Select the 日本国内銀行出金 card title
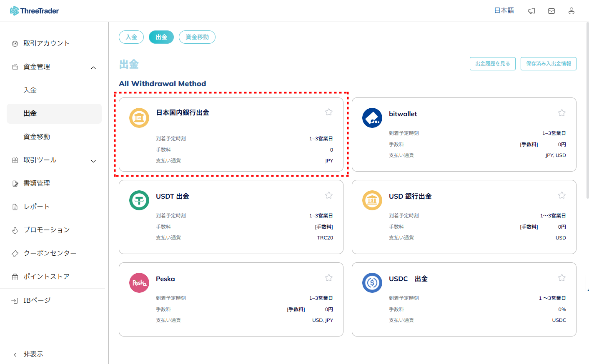Image resolution: width=589 pixels, height=364 pixels. [x=183, y=113]
